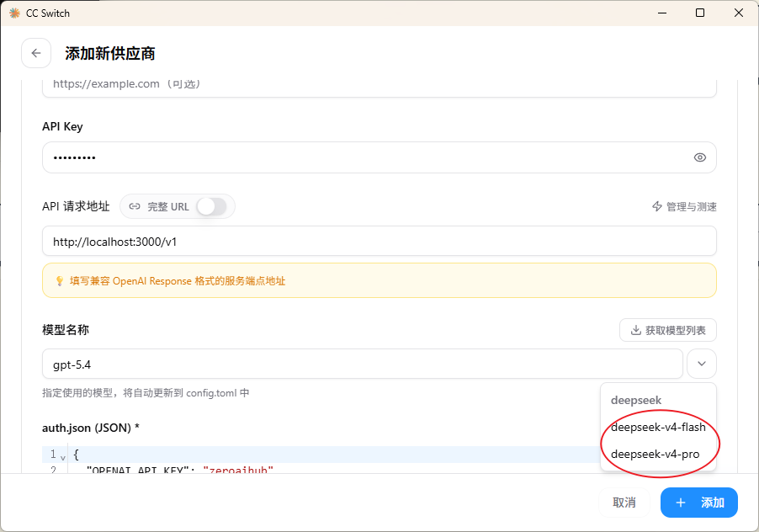759x532 pixels.
Task: Focus the API request address field
Action: (379, 241)
